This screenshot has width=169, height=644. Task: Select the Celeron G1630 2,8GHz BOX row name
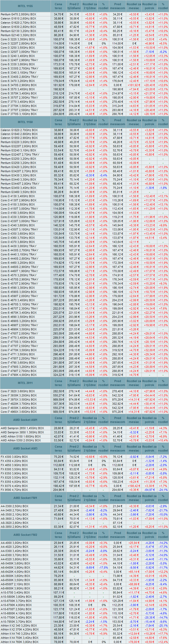[18, 27]
